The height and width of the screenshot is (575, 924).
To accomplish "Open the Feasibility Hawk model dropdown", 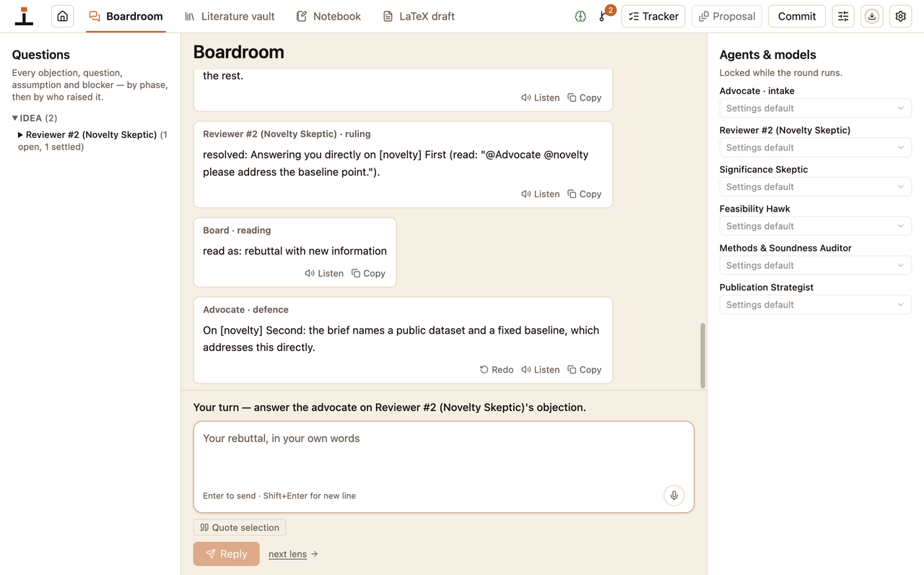I will [x=816, y=226].
